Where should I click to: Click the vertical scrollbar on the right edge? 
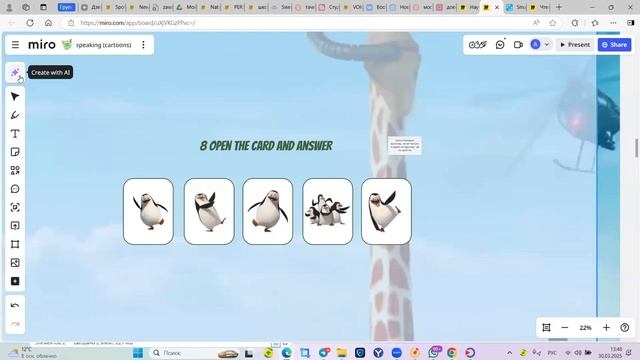click(636, 148)
